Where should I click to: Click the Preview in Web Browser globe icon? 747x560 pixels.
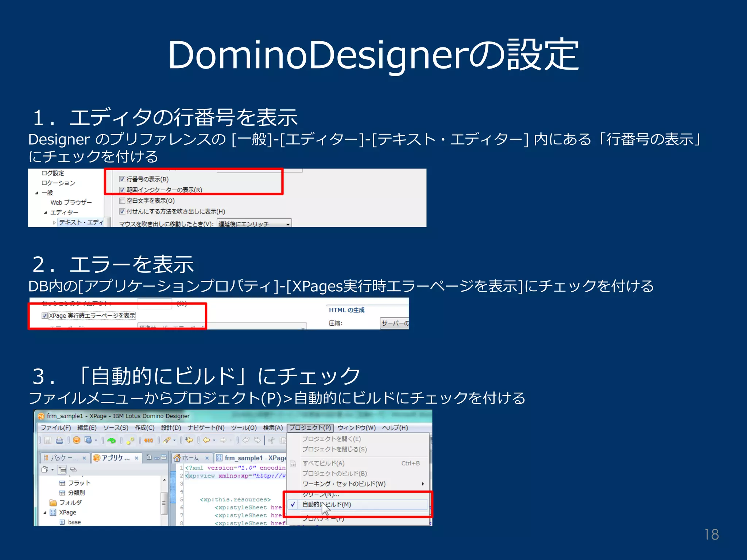(88, 440)
